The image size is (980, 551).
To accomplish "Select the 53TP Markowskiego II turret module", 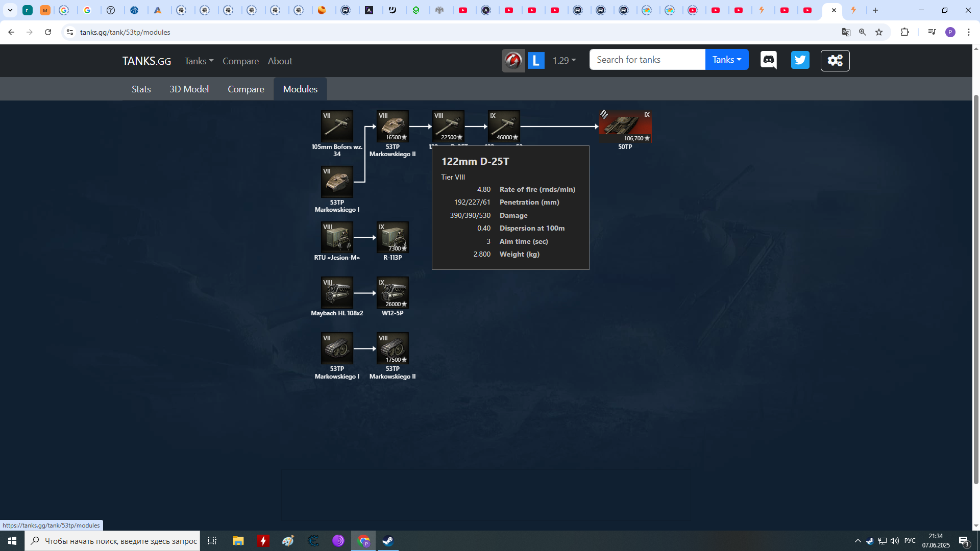I will [393, 126].
